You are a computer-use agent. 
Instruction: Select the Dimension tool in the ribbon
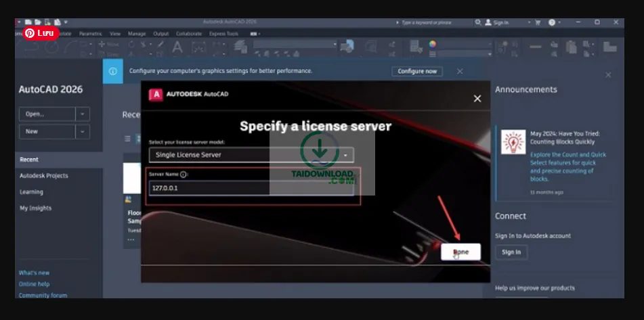[x=199, y=47]
